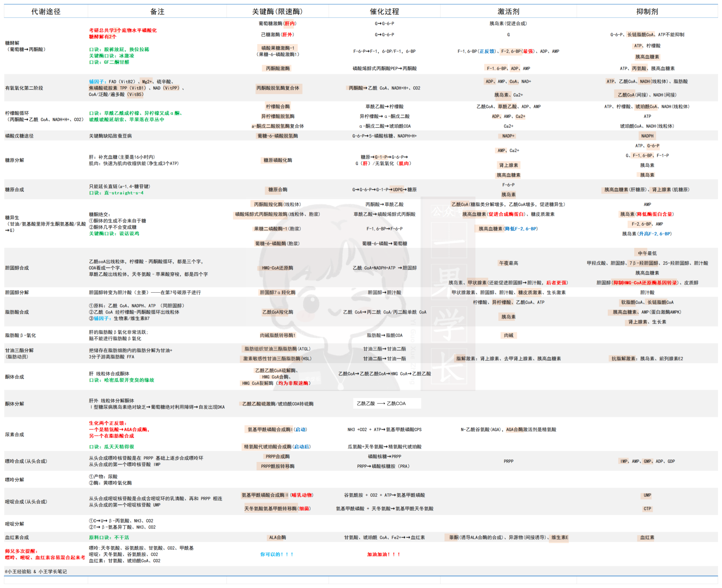Click the 肉碱脂酰转移酶I cell
Image resolution: width=722 pixels, height=588 pixels.
(277, 335)
